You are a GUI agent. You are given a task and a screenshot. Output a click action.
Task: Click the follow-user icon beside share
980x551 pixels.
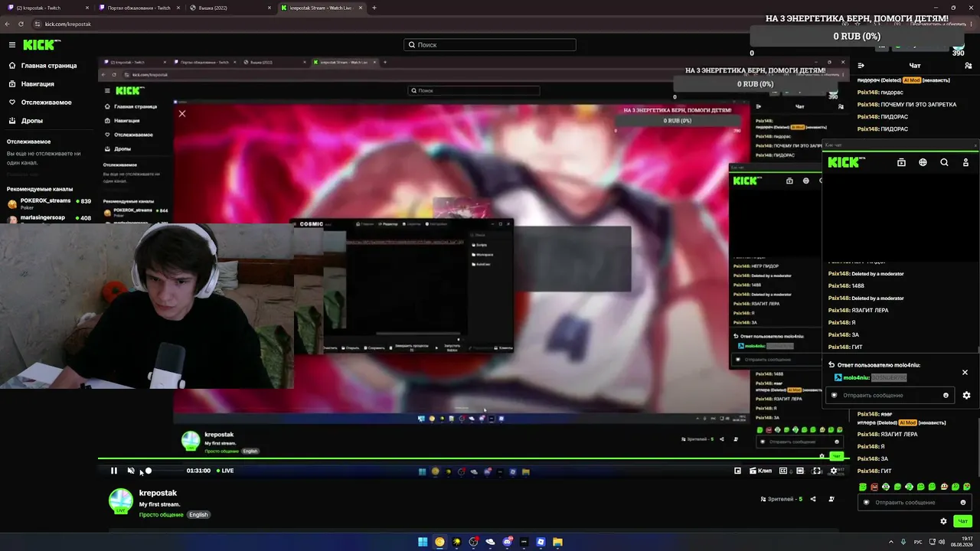click(831, 499)
